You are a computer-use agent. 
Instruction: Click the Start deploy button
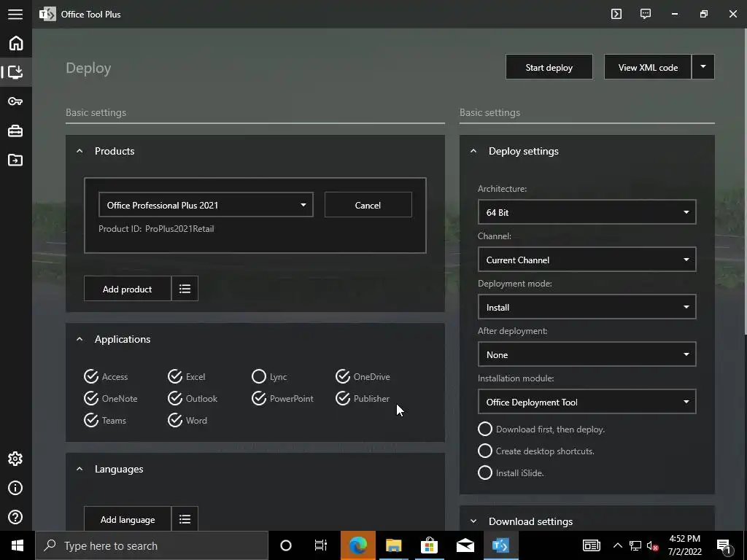(549, 67)
